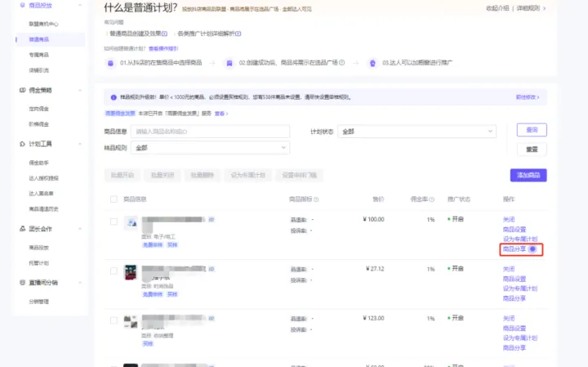This screenshot has width=588, height=367.
Task: Focus the 商品信息 search input
Action: click(210, 132)
